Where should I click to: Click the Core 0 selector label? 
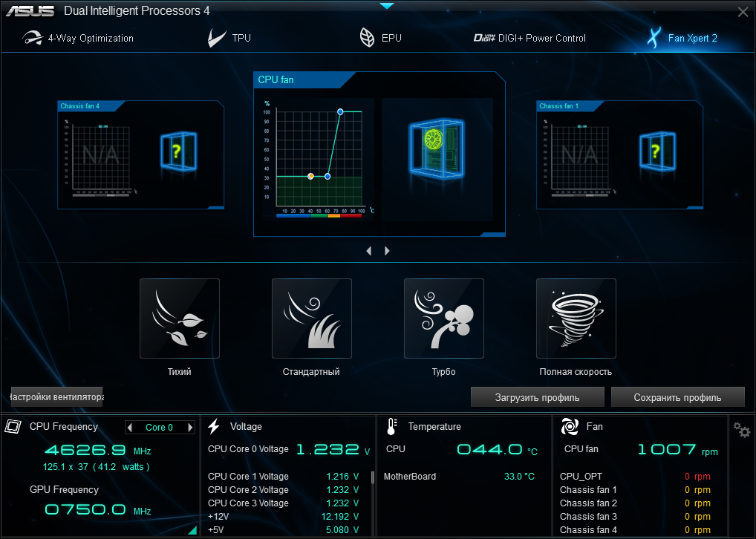159,427
